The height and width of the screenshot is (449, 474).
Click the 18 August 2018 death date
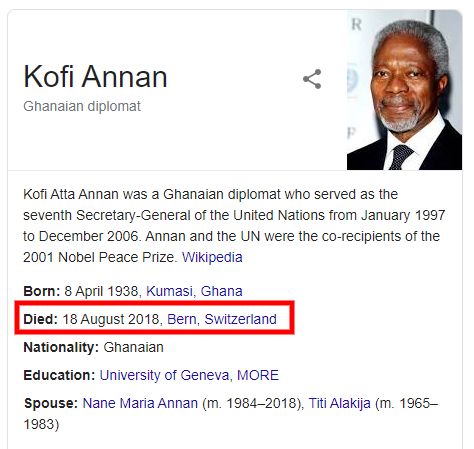pos(112,319)
